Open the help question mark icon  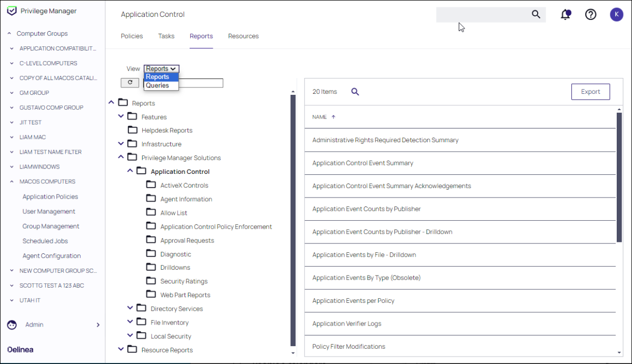(591, 15)
